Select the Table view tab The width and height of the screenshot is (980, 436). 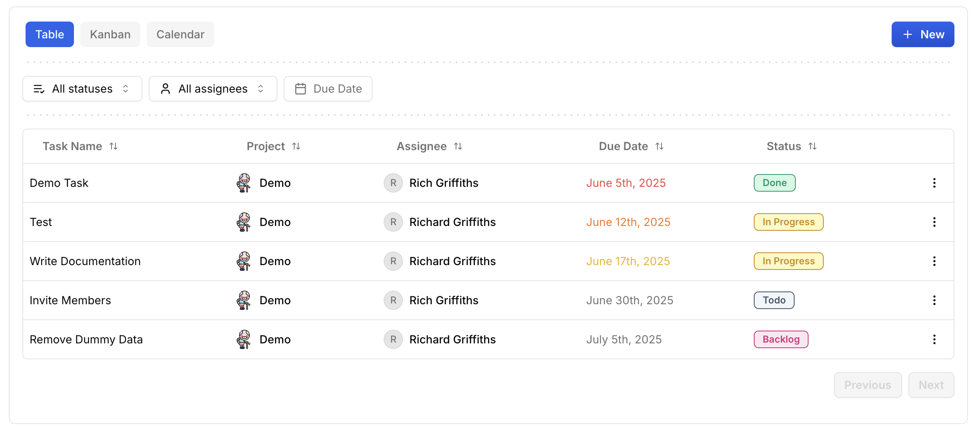click(50, 34)
